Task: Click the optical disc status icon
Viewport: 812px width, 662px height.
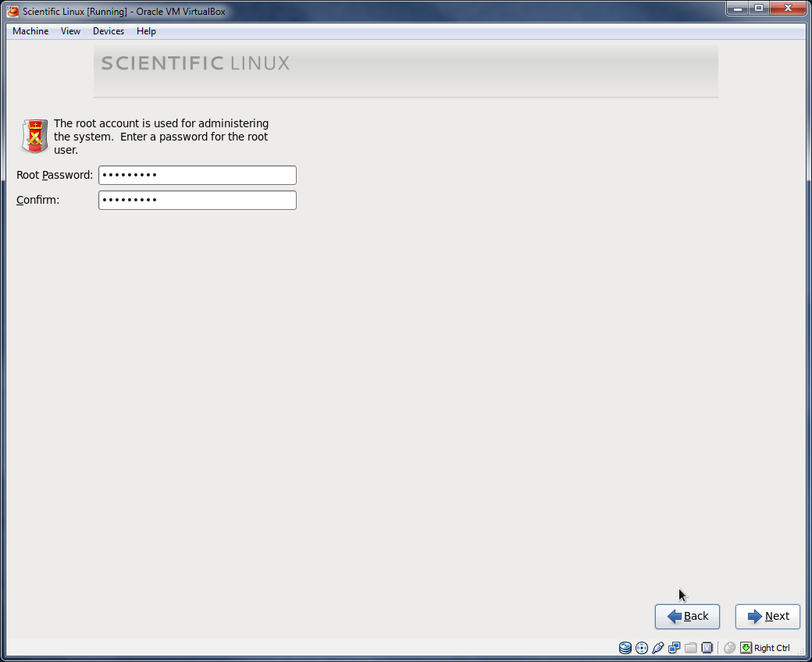Action: click(x=642, y=647)
